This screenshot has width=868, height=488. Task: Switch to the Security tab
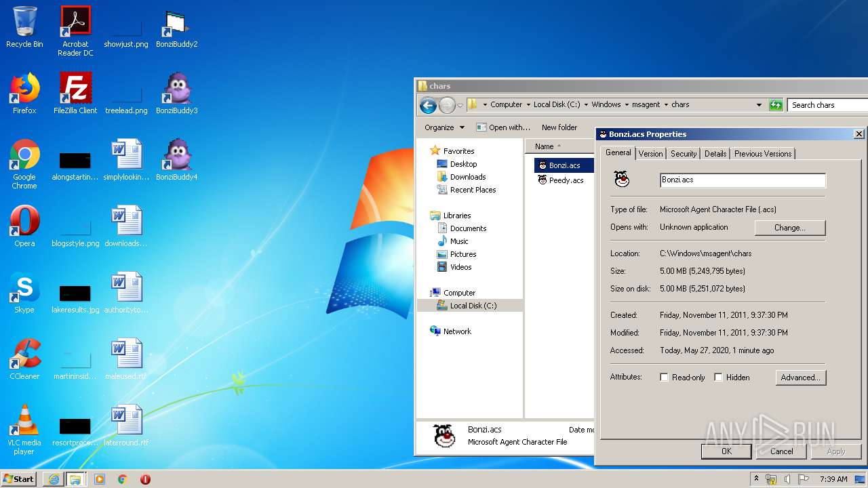[684, 154]
